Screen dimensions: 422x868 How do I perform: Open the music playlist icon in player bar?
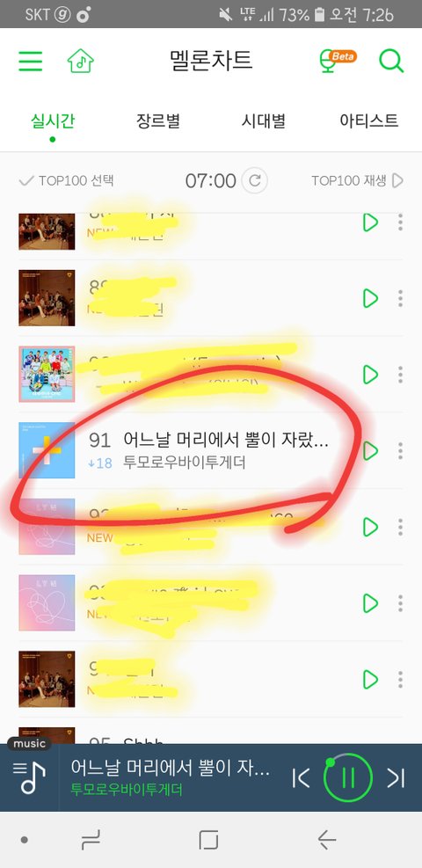point(29,777)
